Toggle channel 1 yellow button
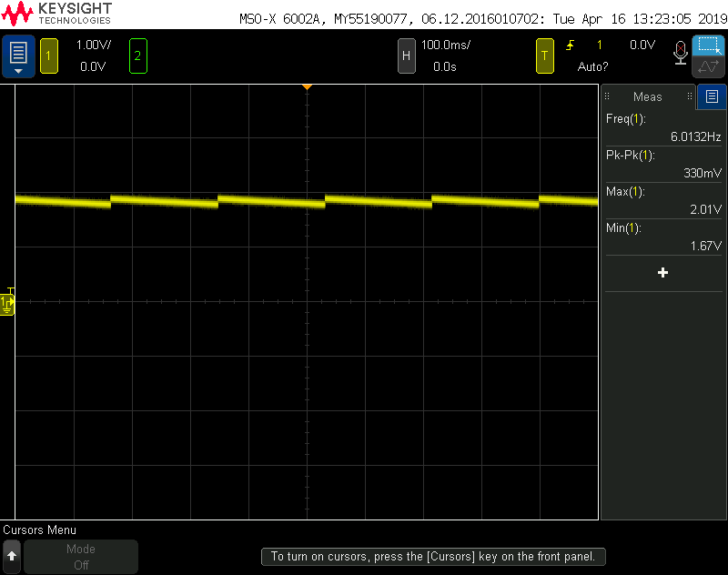 pos(49,56)
